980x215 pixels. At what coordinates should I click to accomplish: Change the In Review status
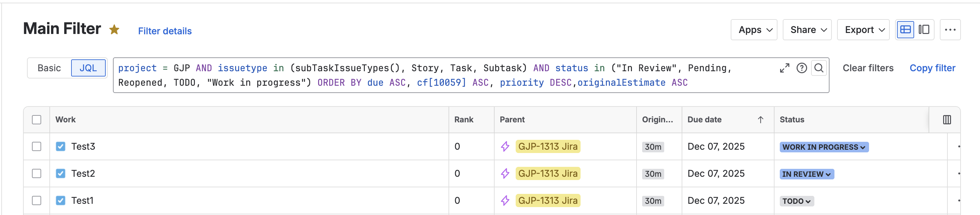click(807, 174)
